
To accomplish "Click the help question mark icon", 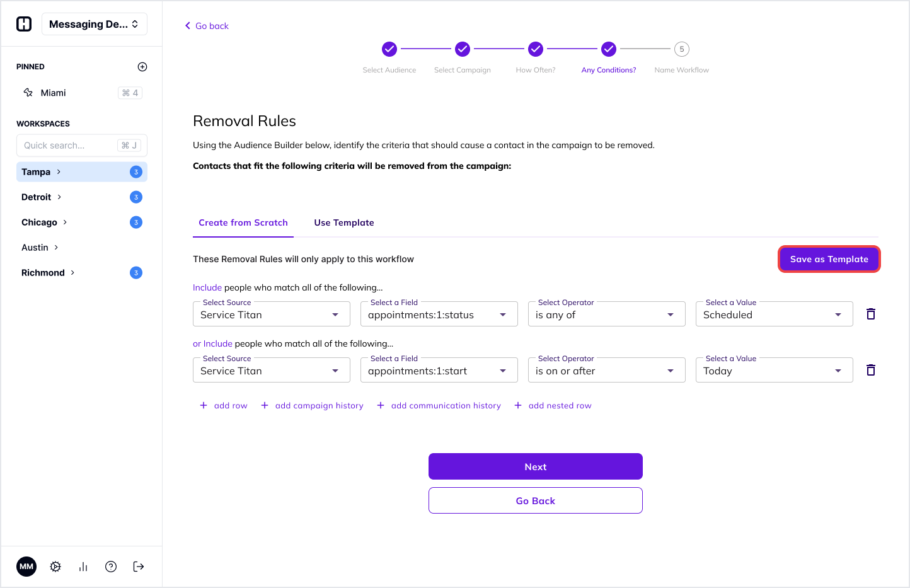I will coord(110,567).
